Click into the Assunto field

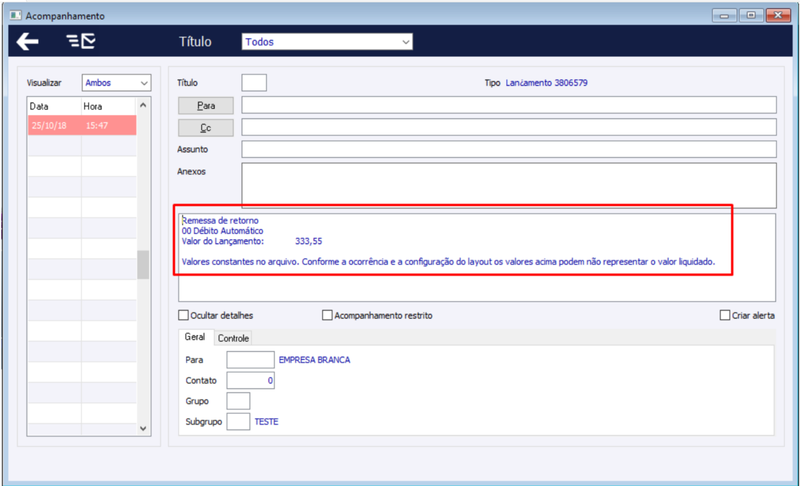pyautogui.click(x=509, y=149)
